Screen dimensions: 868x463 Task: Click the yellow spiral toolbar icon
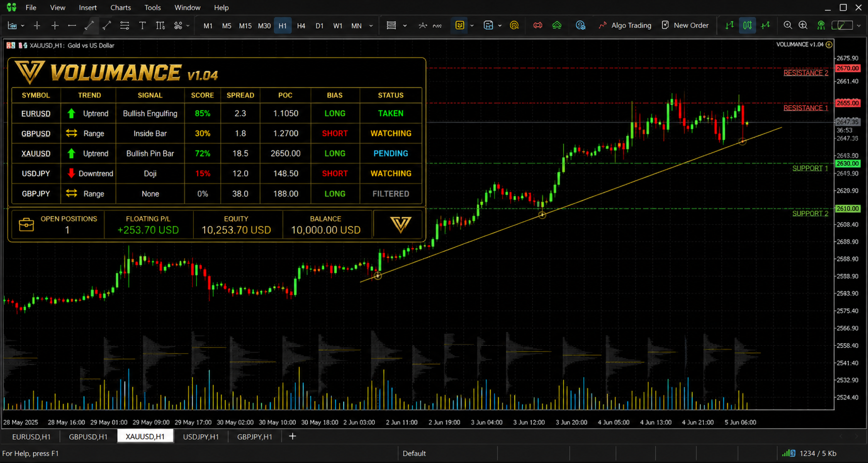tap(514, 25)
